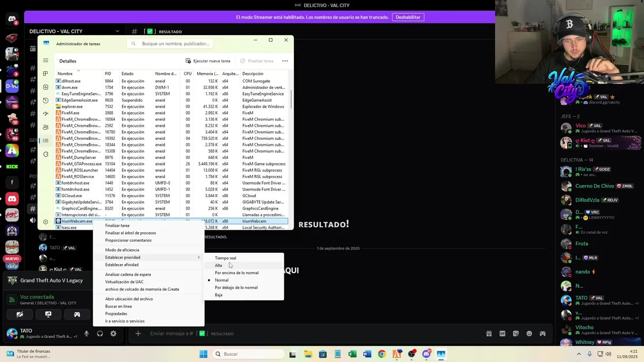The width and height of the screenshot is (644, 362).
Task: Set priority to 'Por debajo de lo normal'
Action: tap(244, 288)
